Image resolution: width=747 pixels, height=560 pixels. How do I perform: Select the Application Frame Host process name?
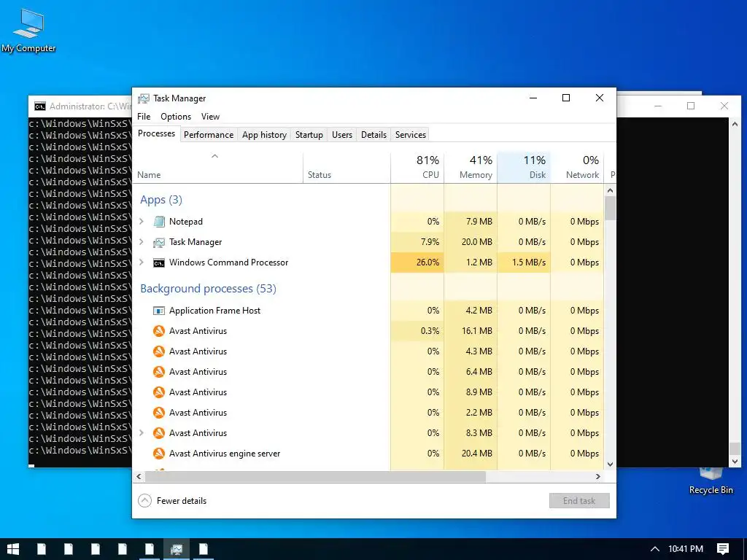coord(215,311)
